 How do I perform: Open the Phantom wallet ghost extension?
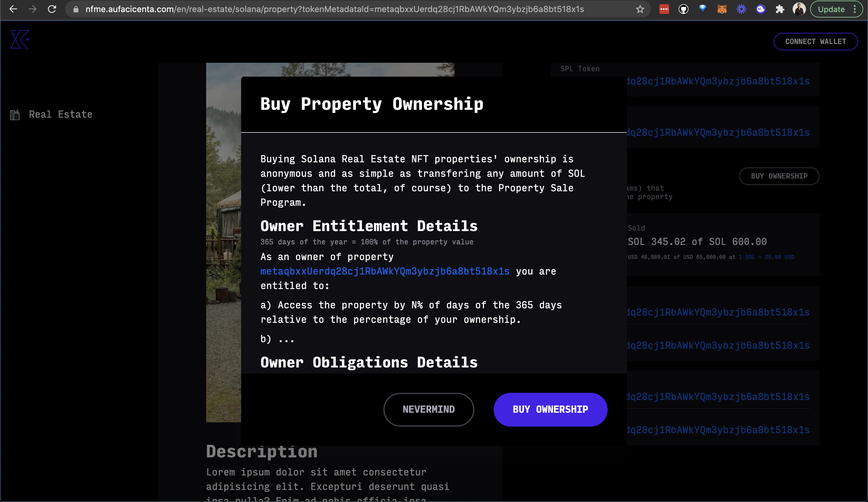click(760, 9)
